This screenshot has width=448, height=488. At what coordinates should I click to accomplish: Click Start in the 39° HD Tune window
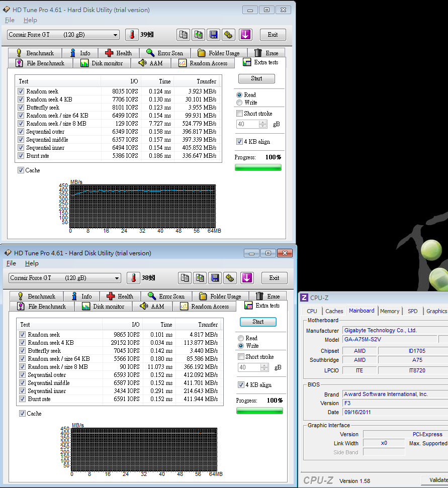click(x=256, y=78)
